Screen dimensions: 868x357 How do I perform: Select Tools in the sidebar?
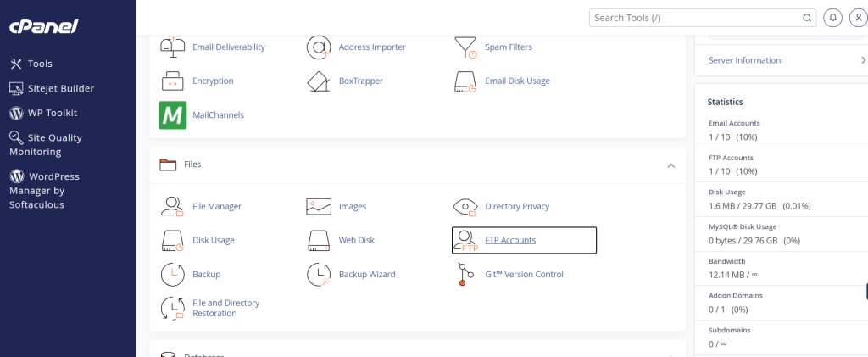tap(40, 64)
